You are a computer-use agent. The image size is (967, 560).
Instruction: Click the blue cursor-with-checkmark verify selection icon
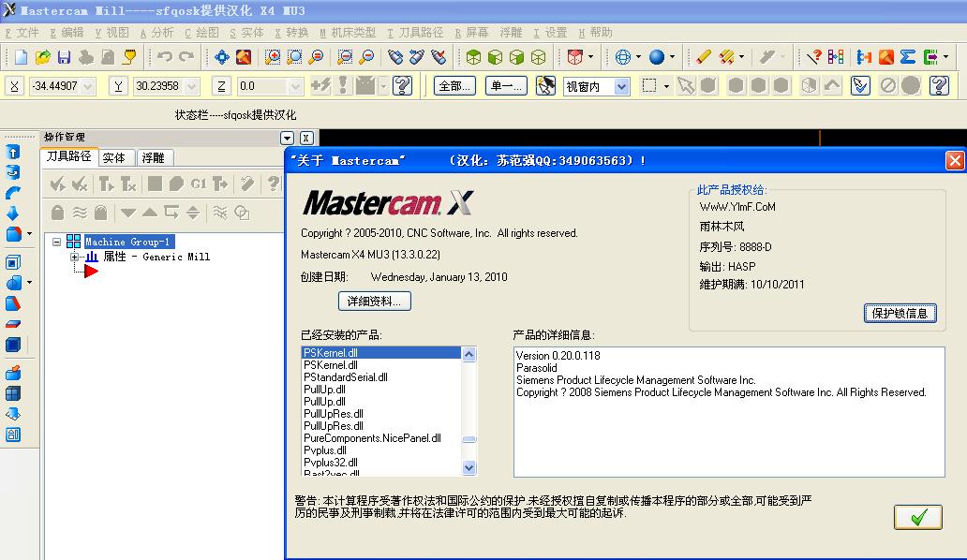860,85
